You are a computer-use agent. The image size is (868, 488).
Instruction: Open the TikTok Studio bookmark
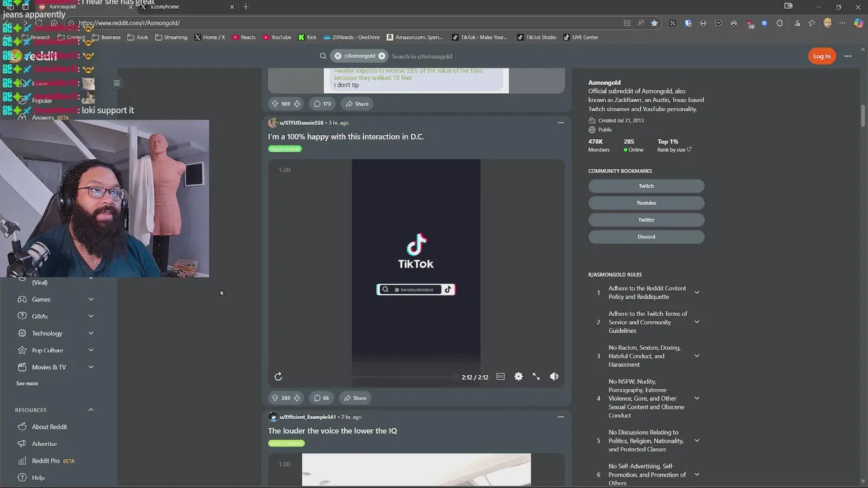(536, 37)
